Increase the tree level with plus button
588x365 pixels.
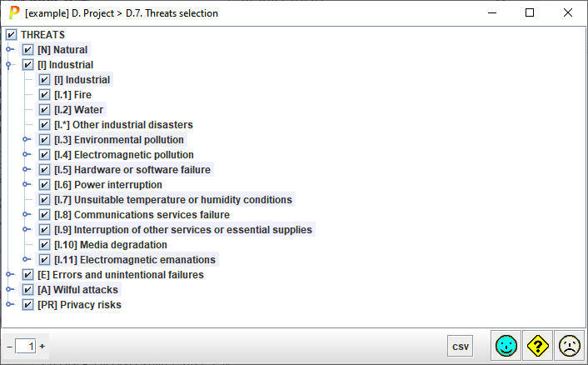coord(42,346)
